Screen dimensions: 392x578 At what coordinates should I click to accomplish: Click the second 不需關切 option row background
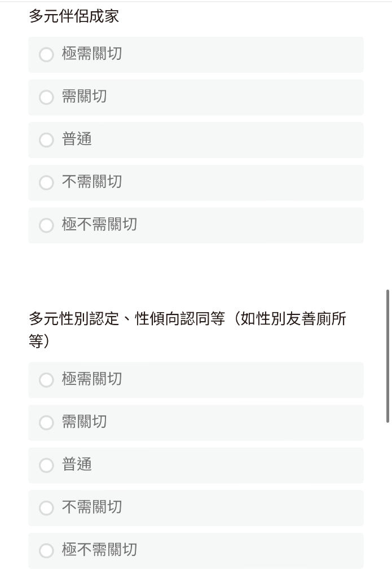pos(196,509)
